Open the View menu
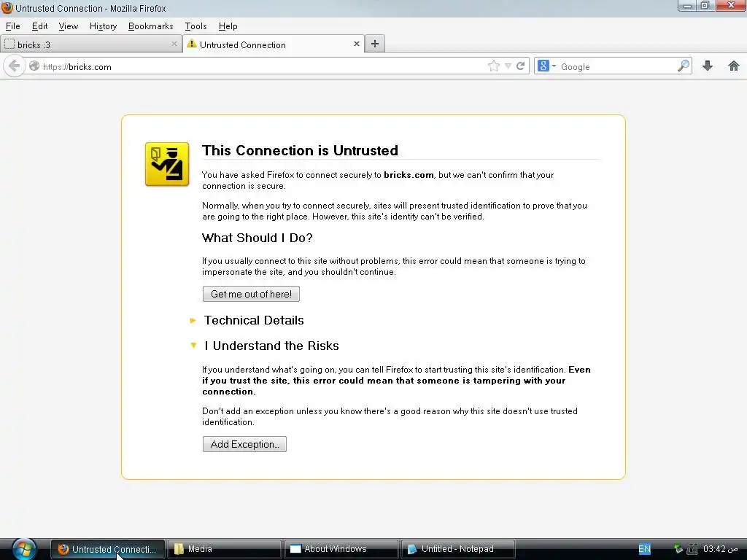 68,26
